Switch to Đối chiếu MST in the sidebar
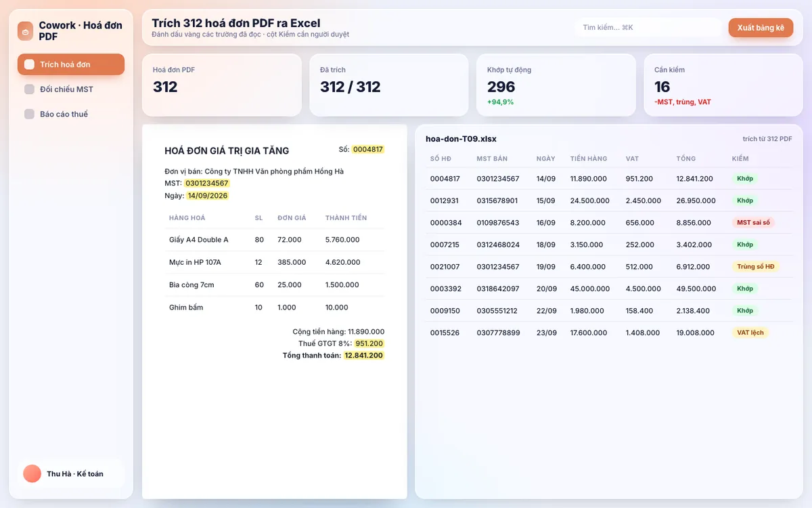This screenshot has width=812, height=508. point(71,89)
